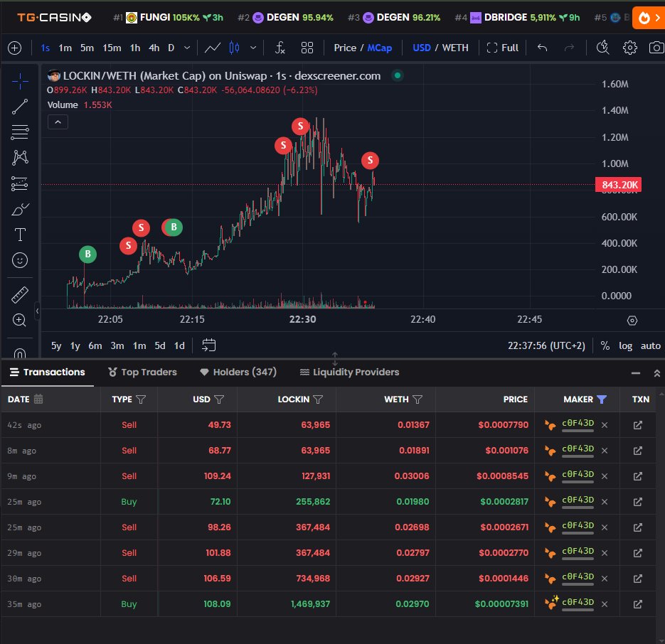Open the indicators fx menu

point(280,48)
